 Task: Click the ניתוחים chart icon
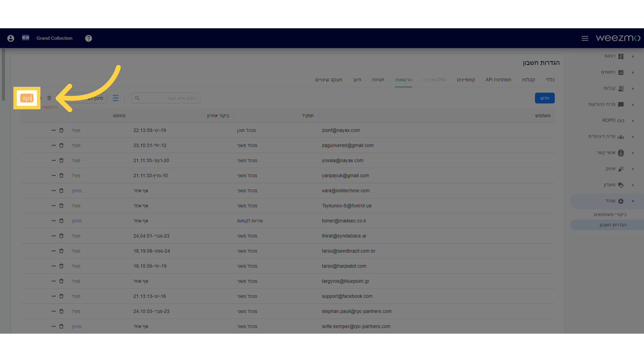pos(621,72)
